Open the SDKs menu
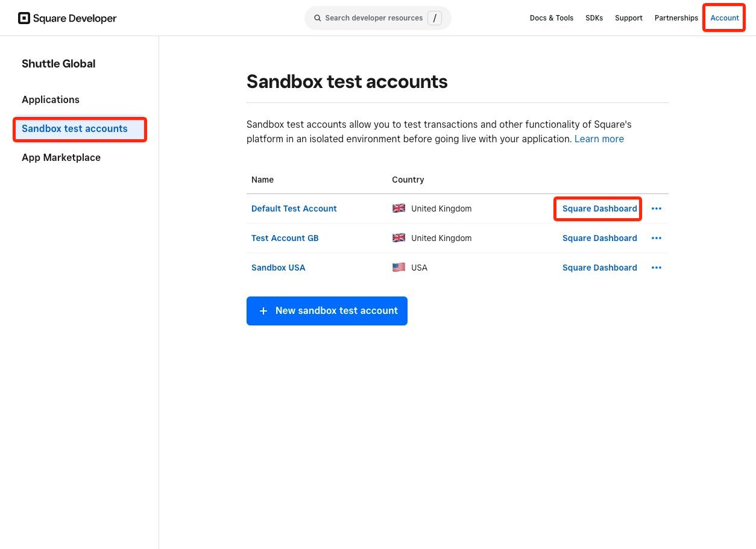The height and width of the screenshot is (549, 756). [594, 18]
